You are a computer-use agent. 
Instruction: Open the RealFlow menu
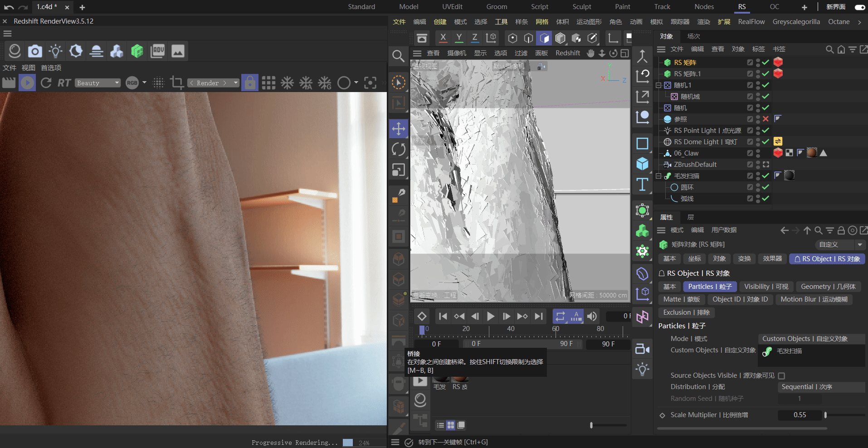[751, 22]
